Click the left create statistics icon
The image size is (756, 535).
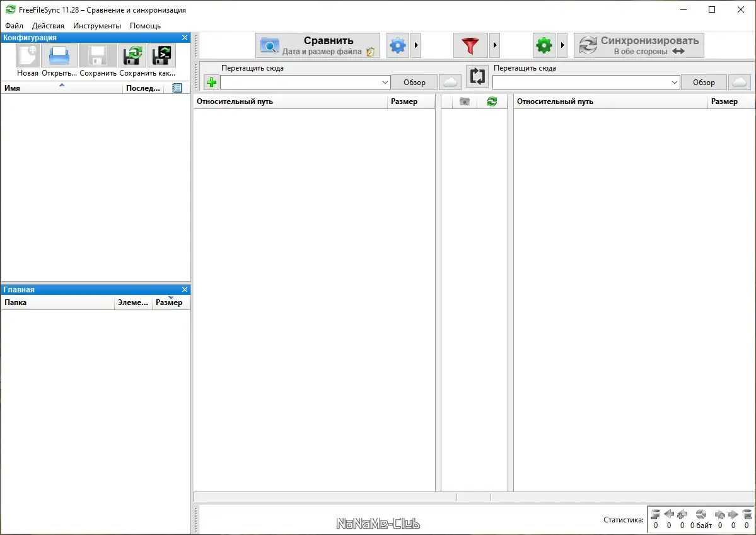click(x=682, y=514)
